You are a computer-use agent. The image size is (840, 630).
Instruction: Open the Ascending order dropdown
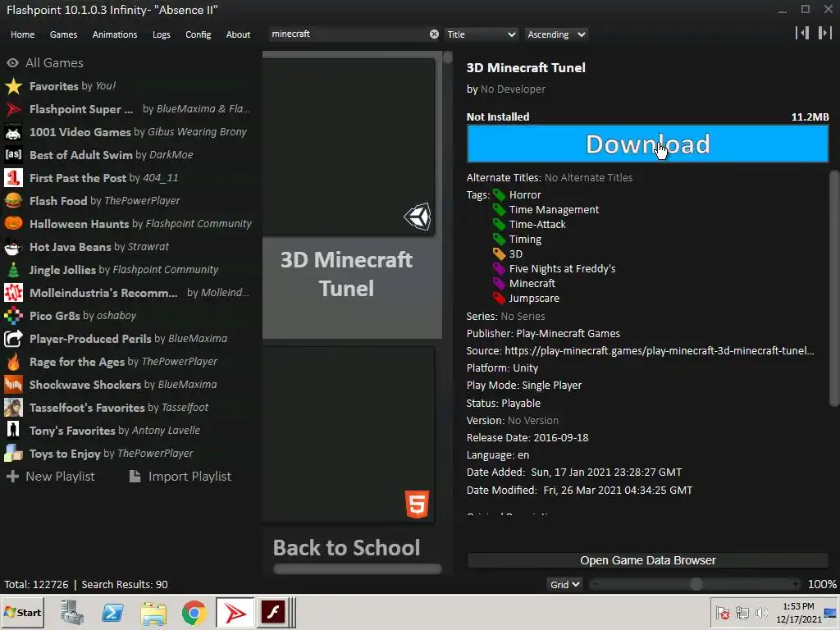556,34
